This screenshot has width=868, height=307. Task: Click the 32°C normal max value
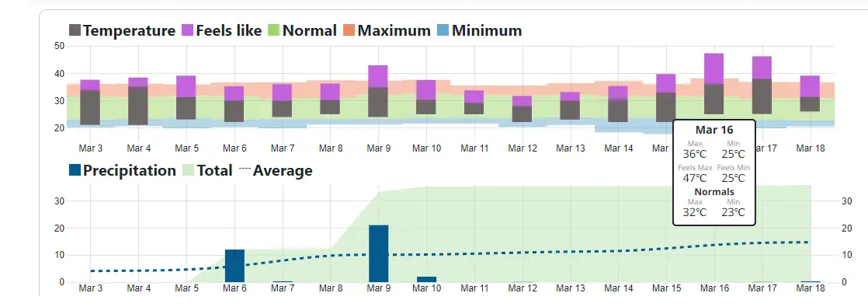[694, 212]
